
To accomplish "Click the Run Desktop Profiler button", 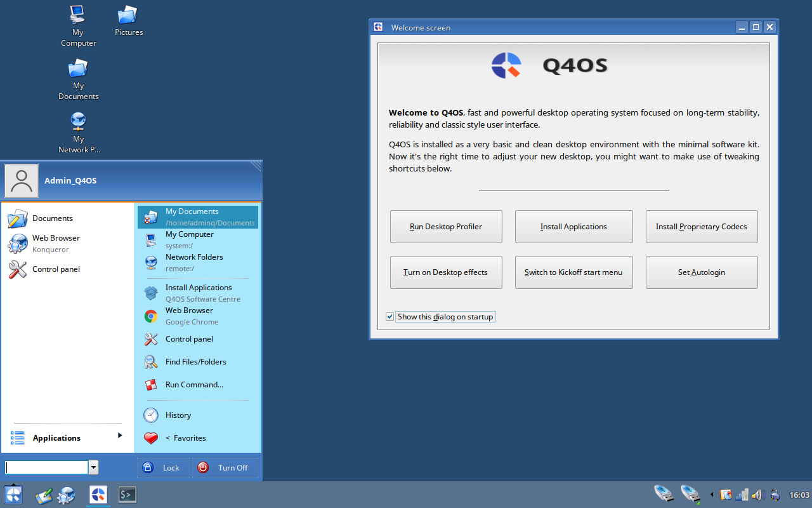I will pyautogui.click(x=446, y=227).
